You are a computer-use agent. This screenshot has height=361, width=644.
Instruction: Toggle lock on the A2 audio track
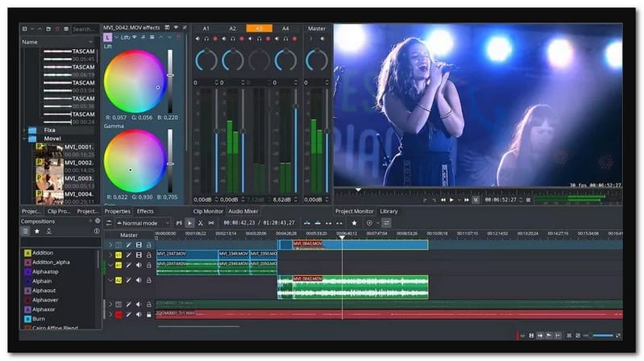149,280
